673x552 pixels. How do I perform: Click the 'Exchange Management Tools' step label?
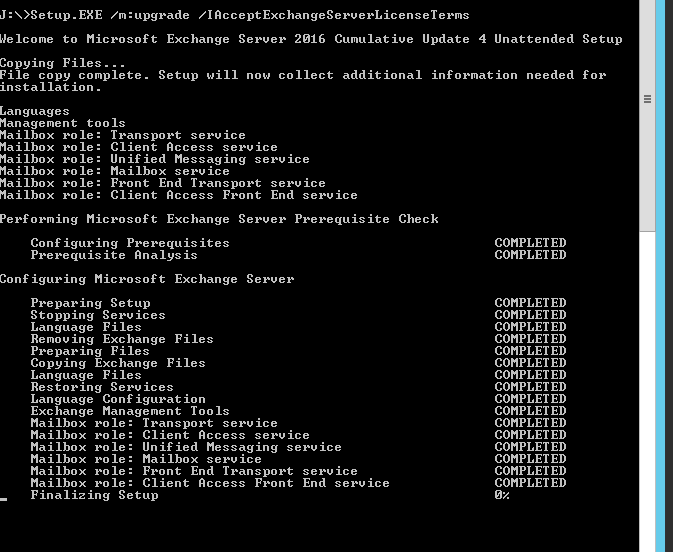point(130,411)
